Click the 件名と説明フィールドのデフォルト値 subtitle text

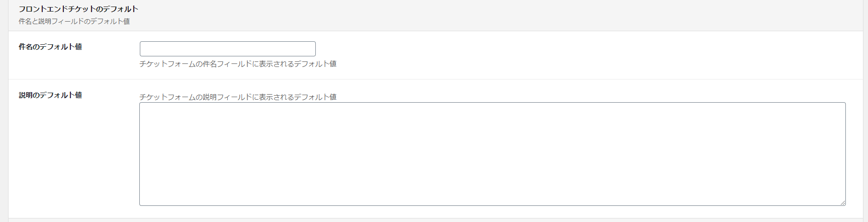(x=74, y=21)
